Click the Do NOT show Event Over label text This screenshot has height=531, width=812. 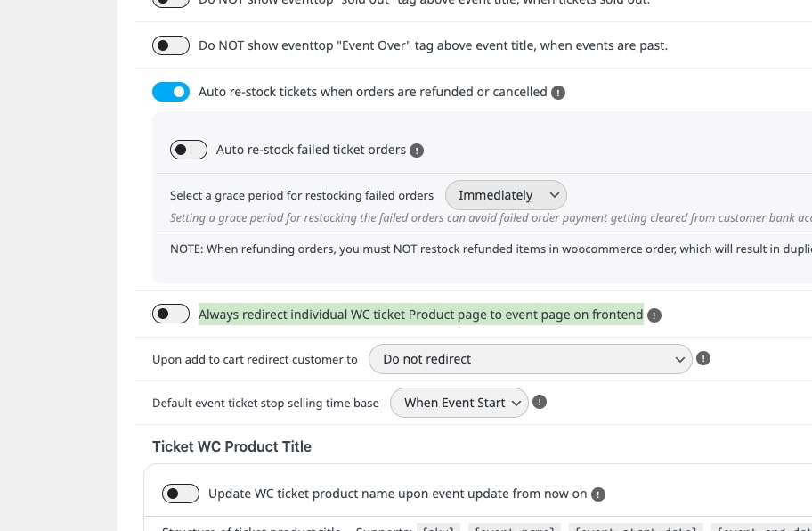[433, 45]
